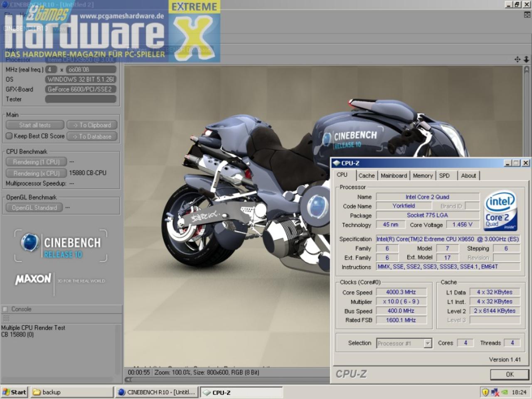Click the OpenGL Standard button
This screenshot has width=532, height=399.
34,208
